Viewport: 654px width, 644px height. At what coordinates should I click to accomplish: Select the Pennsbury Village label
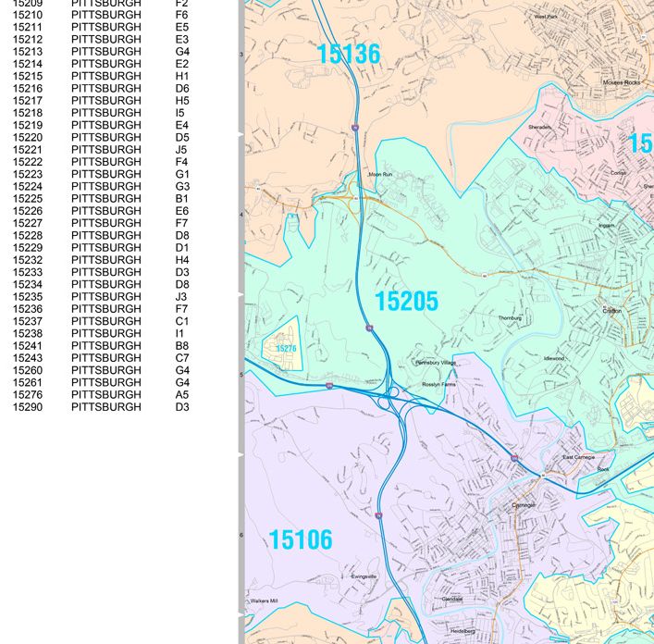click(x=436, y=363)
